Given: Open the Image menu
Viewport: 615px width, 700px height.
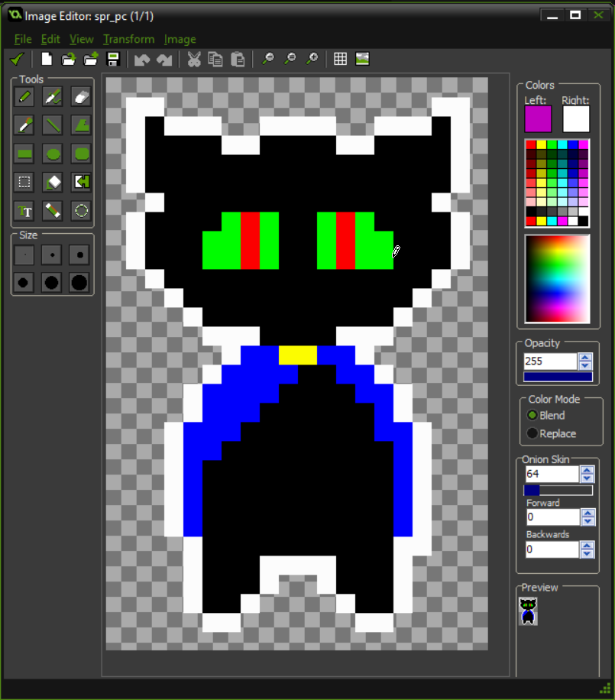Looking at the screenshot, I should click(x=180, y=39).
